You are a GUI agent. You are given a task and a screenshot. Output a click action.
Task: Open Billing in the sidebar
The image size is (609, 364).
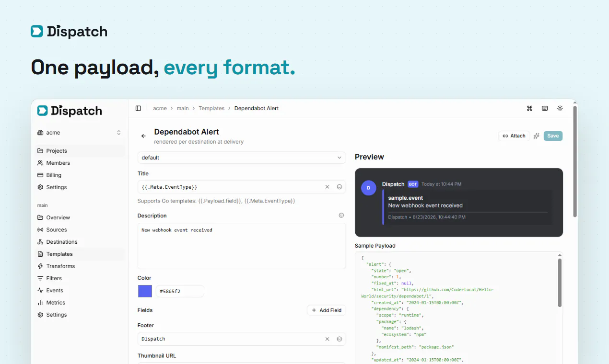[x=80, y=175]
